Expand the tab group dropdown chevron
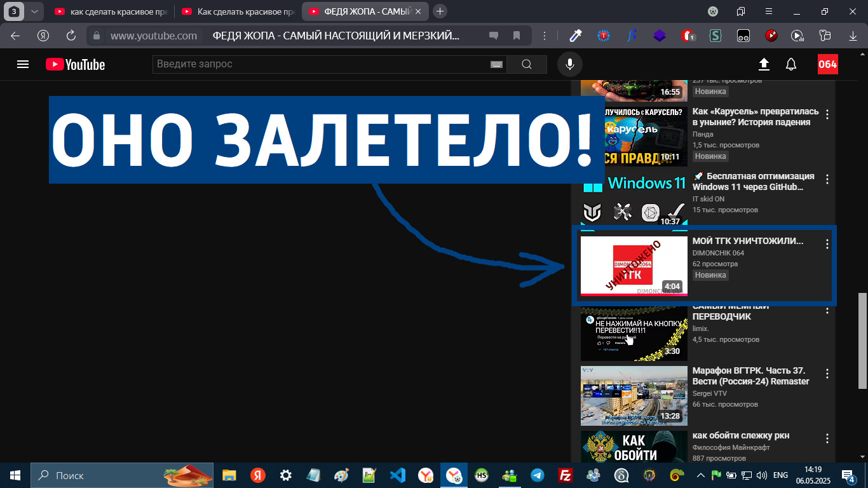Screen dimensions: 868x488 [34, 11]
